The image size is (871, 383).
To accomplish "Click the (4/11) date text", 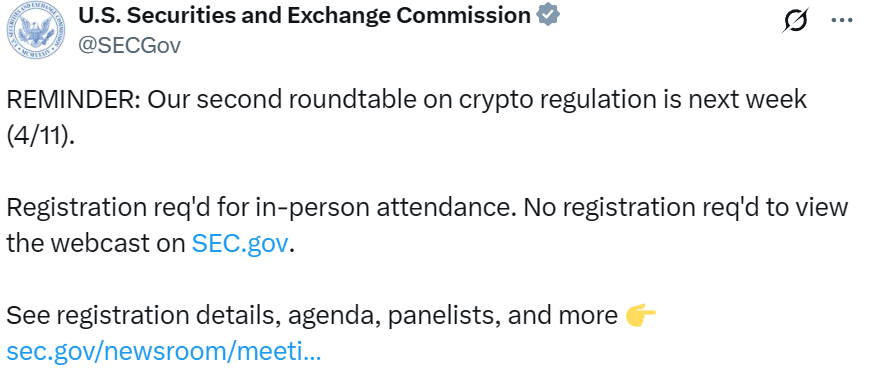I will (39, 136).
